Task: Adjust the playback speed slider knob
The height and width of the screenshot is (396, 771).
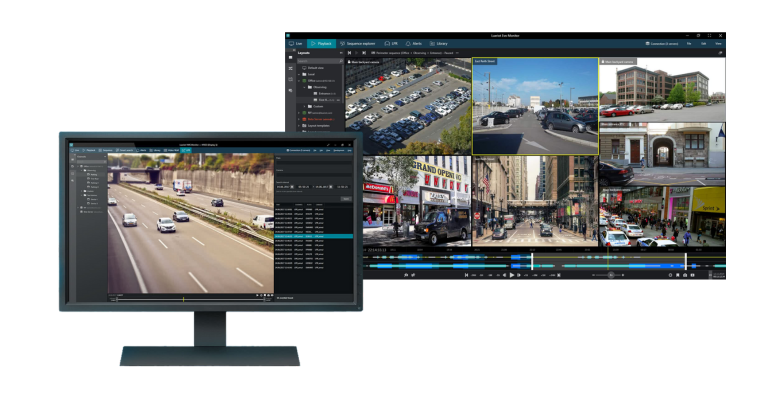Action: point(611,275)
